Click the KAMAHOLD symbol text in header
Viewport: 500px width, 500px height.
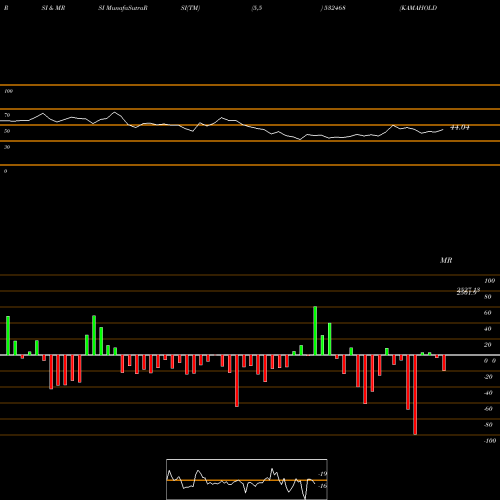(418, 8)
